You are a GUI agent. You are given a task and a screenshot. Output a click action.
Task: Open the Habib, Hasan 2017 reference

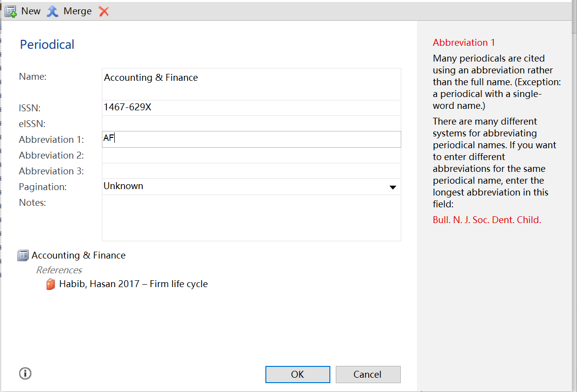pos(133,284)
